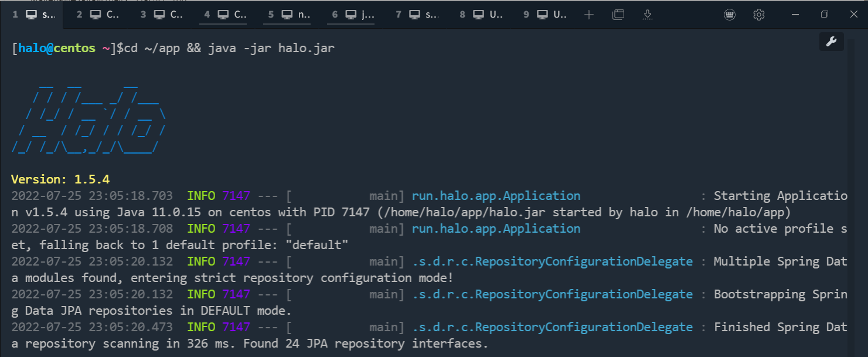Close the terminal window
The image size is (868, 357).
[854, 15]
